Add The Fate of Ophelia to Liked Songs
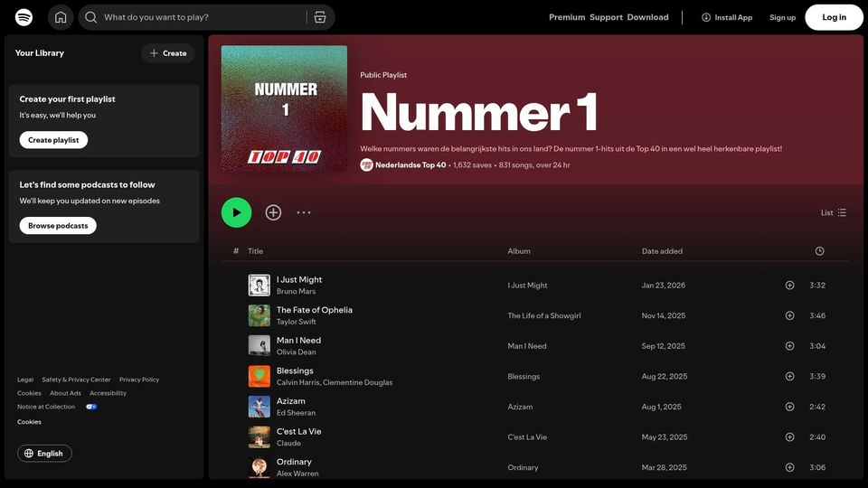 (x=789, y=316)
